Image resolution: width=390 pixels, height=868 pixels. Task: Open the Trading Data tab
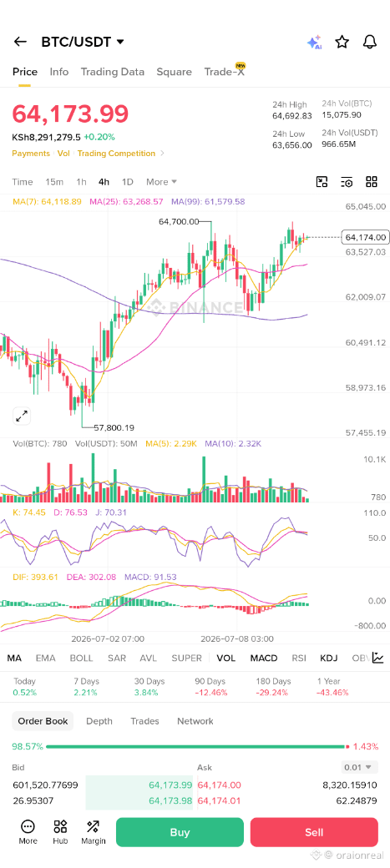coord(113,72)
